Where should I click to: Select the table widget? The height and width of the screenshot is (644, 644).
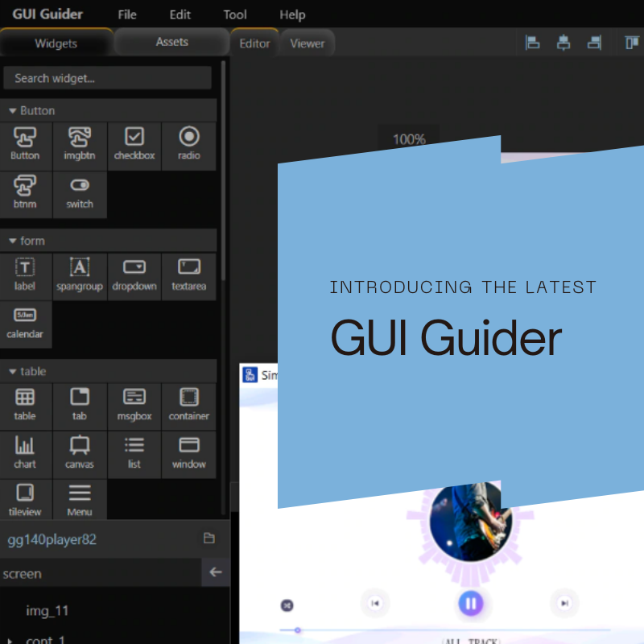pos(26,407)
